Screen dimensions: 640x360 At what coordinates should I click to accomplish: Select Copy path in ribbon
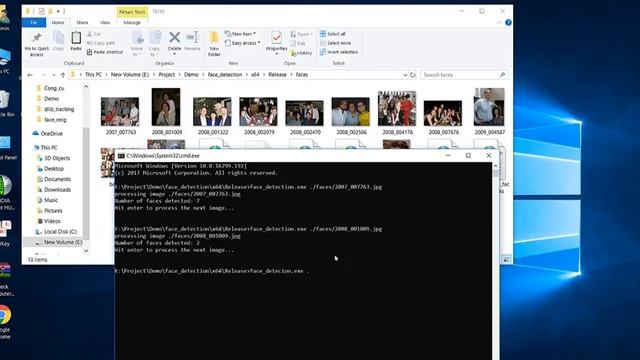tap(101, 43)
